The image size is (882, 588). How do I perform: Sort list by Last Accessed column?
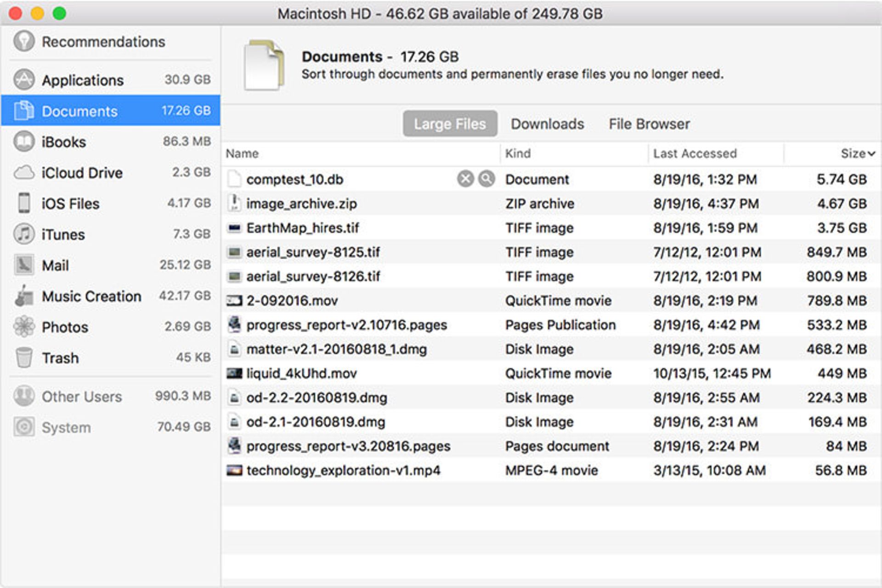click(695, 153)
